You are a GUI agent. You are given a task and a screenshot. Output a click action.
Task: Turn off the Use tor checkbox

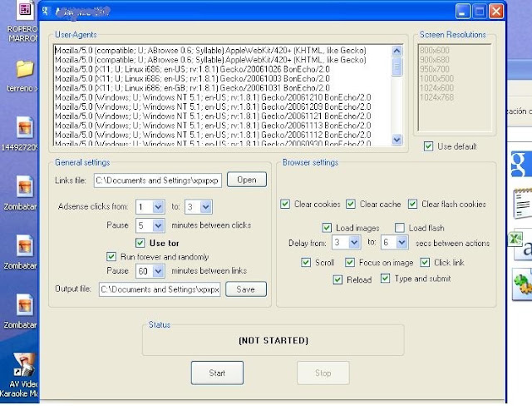click(140, 243)
